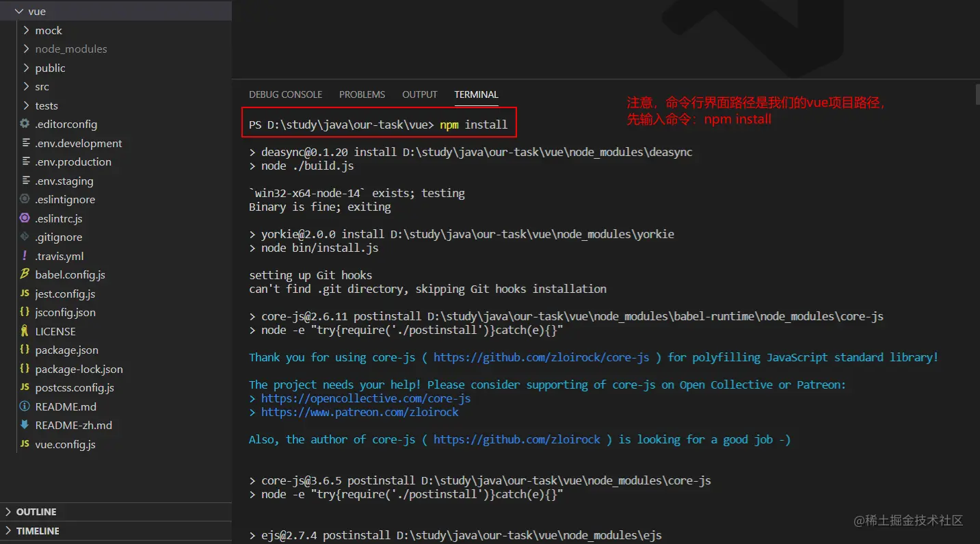Open the .editorconfig settings file
The width and height of the screenshot is (980, 544).
pos(65,124)
